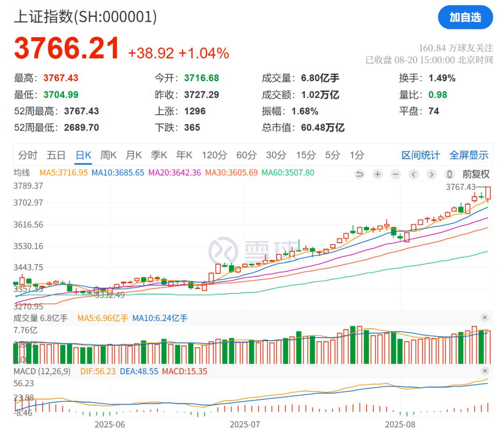Screen dimensions: 504x433
Task: Open the 前复权 adjustment dropdown
Action: [476, 174]
